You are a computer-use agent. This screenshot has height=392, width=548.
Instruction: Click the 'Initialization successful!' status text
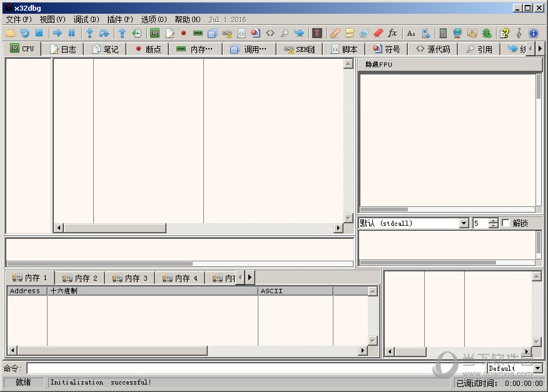[101, 382]
